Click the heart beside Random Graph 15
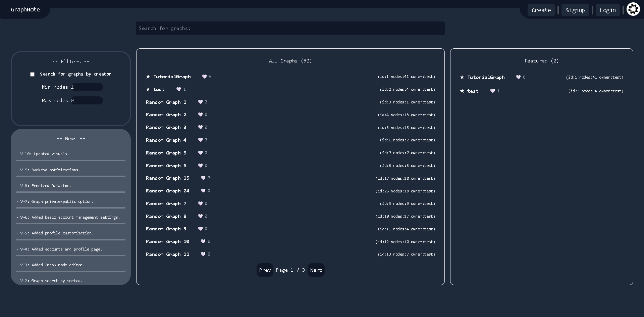 203,178
